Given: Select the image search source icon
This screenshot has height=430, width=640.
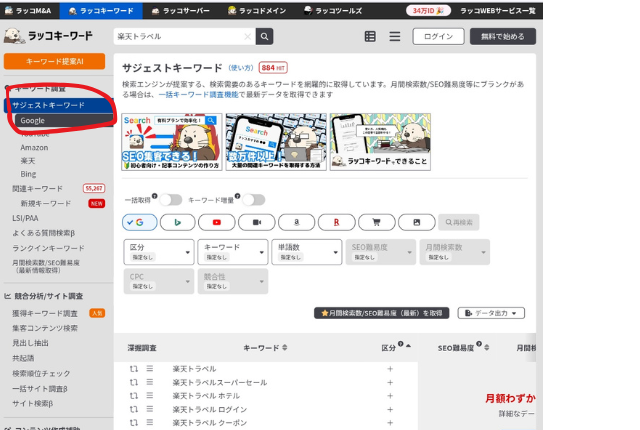Looking at the screenshot, I should click(x=416, y=222).
